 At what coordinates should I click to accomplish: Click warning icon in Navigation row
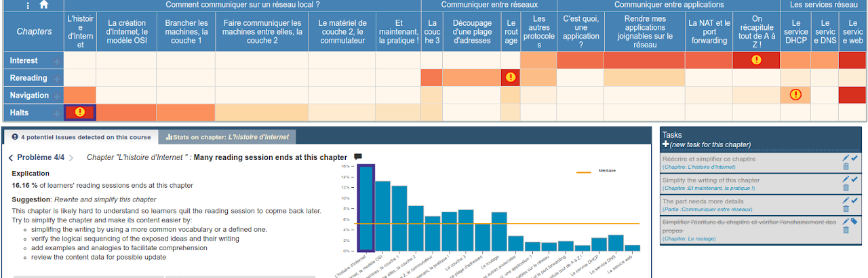[x=795, y=95]
